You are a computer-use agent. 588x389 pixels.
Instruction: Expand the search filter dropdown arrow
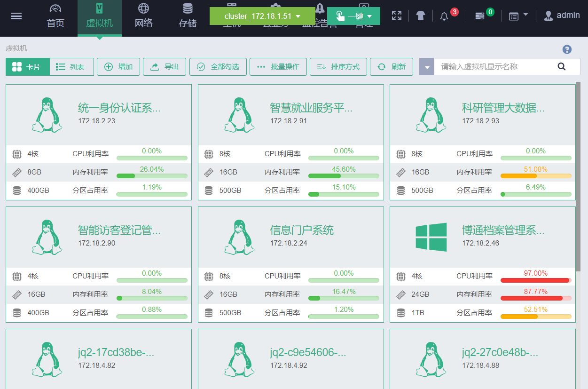click(427, 67)
